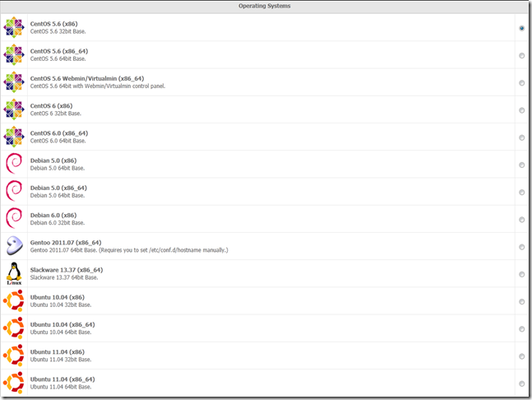
Task: Click the title CentOS 6.0 (x86_64)
Action: click(59, 133)
